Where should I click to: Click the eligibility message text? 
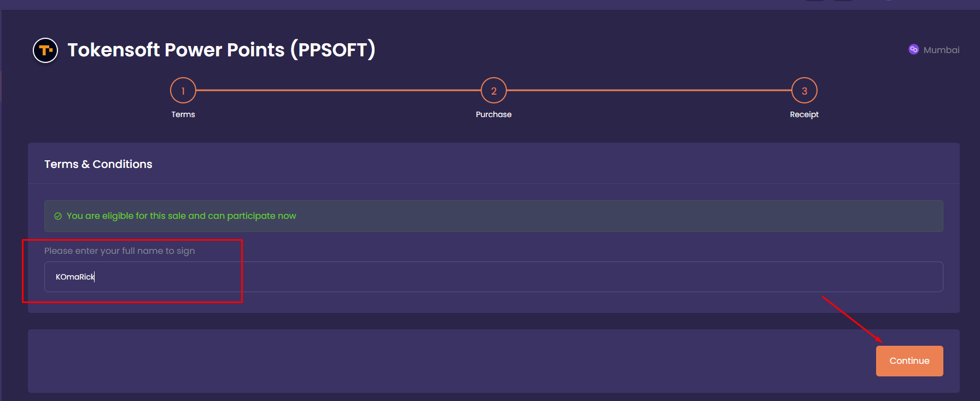(181, 216)
